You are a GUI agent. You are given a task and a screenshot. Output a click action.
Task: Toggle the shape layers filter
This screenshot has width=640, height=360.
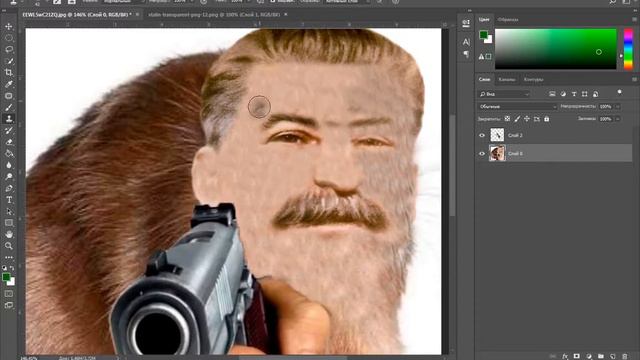pyautogui.click(x=585, y=94)
